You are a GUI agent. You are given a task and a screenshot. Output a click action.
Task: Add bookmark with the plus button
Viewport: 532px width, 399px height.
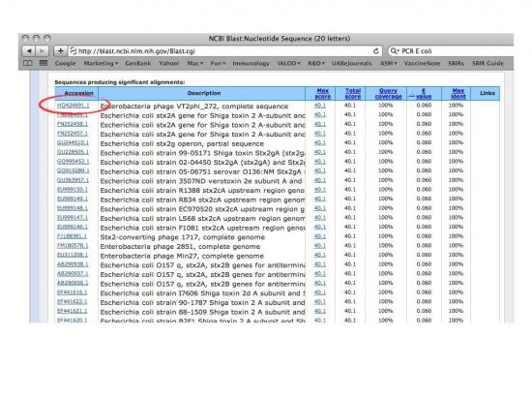pyautogui.click(x=60, y=51)
